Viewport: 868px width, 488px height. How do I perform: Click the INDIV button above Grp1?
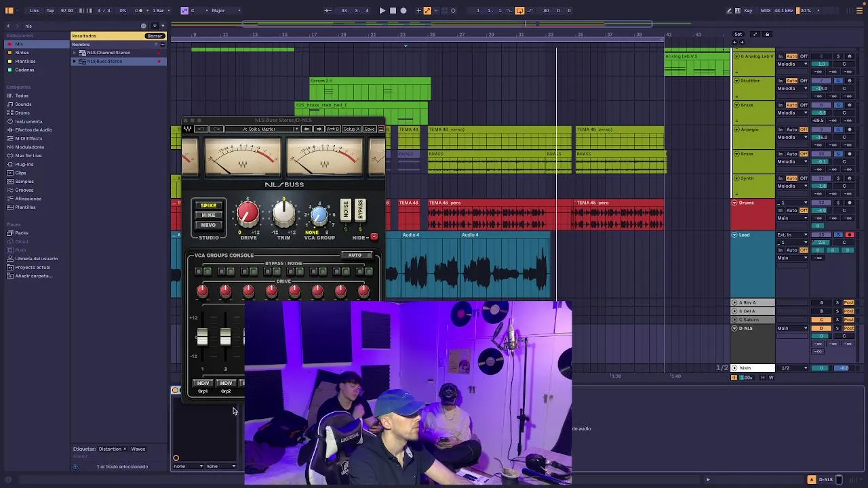click(203, 384)
